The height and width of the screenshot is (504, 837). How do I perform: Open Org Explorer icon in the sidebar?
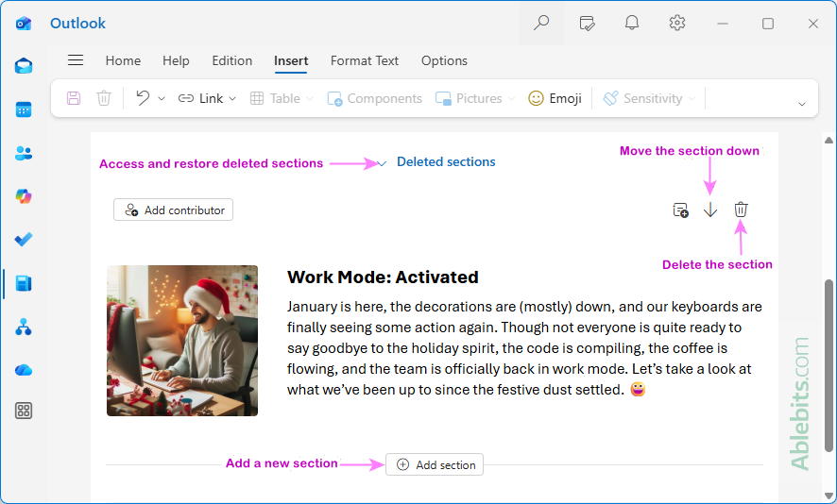click(x=24, y=327)
